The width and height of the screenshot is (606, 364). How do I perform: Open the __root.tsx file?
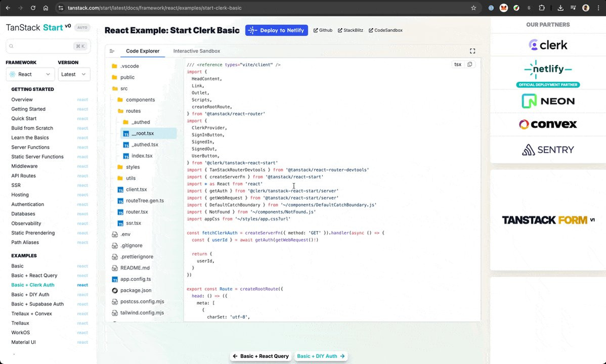[x=149, y=133]
